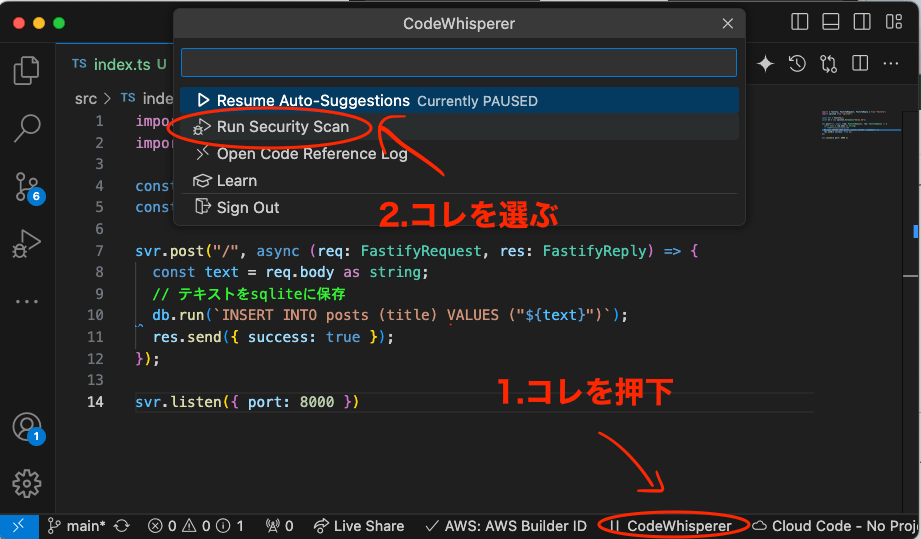Open editor More Actions ellipsis menu

[891, 63]
